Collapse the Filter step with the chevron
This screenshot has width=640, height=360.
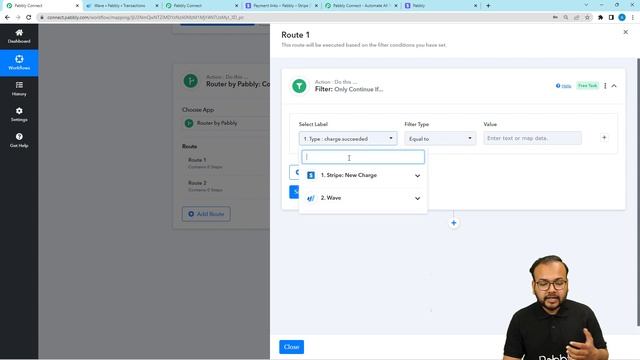point(614,86)
